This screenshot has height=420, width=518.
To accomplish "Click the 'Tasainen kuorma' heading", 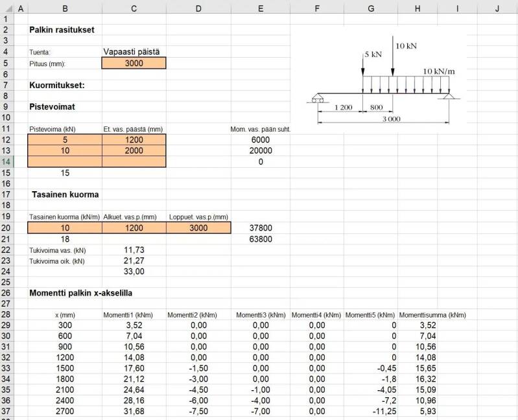I will (x=65, y=194).
